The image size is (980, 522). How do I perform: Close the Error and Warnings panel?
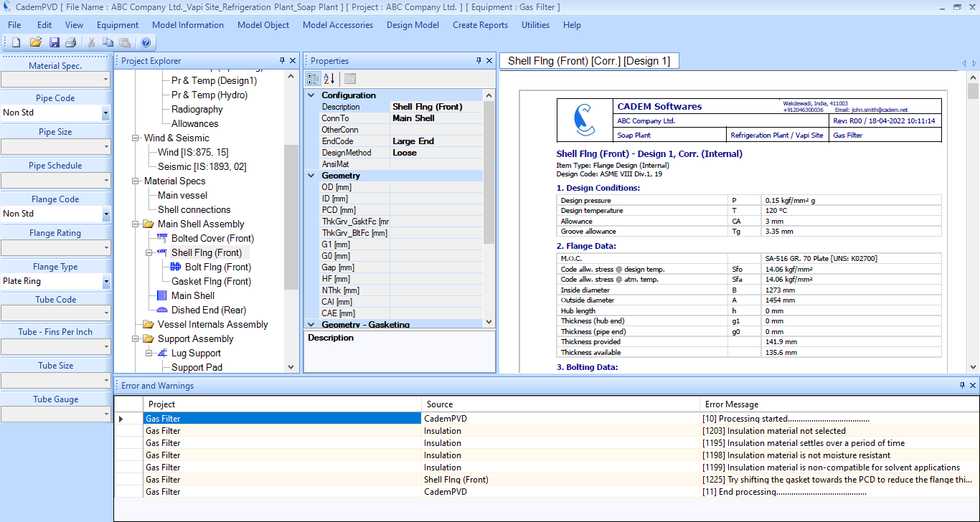[973, 386]
